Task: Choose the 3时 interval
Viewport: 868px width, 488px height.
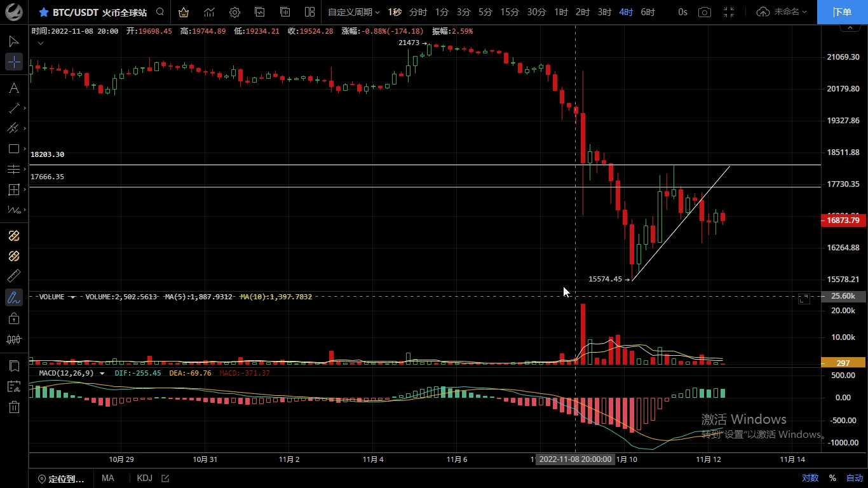Action: (604, 12)
